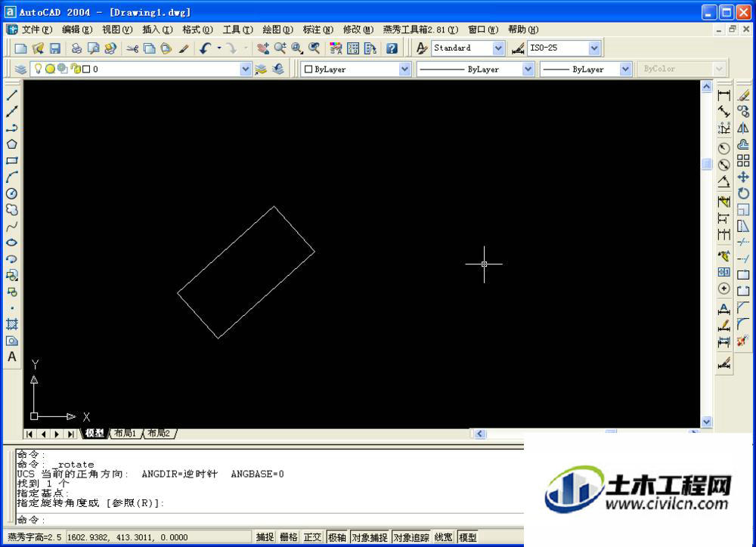Click the layer 0 color swatch
Screen dimensions: 756x547
86,70
